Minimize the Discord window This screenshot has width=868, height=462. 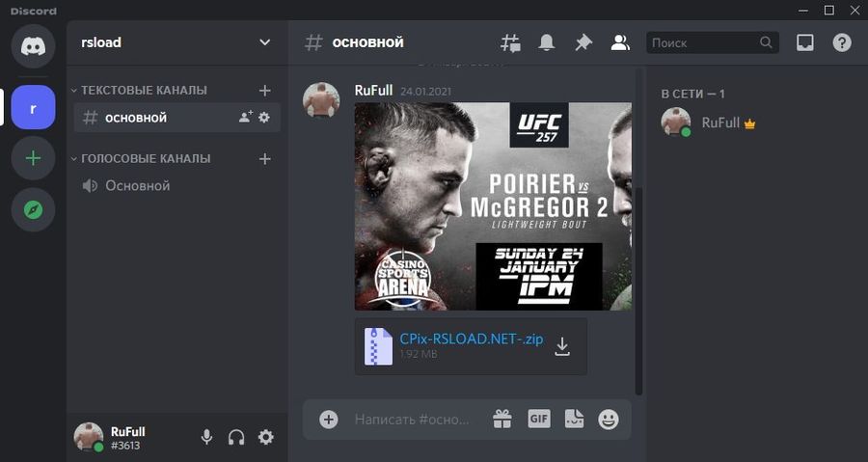(803, 10)
